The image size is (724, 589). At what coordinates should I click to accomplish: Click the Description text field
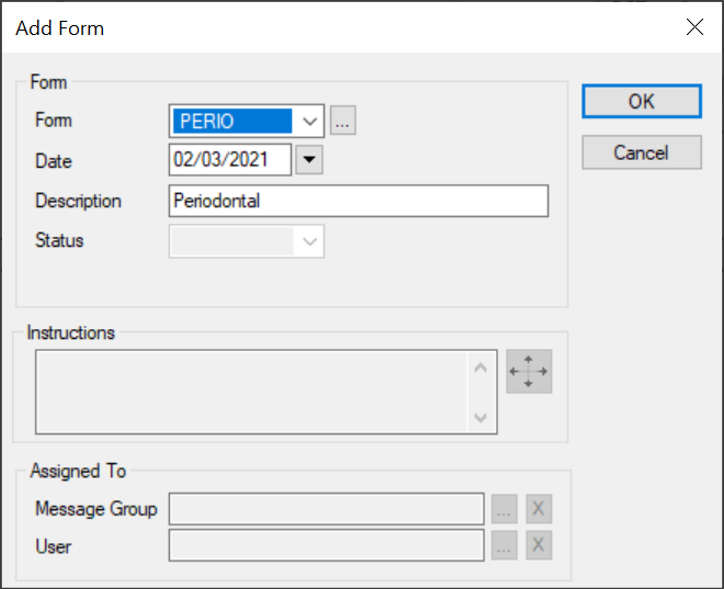pos(359,201)
